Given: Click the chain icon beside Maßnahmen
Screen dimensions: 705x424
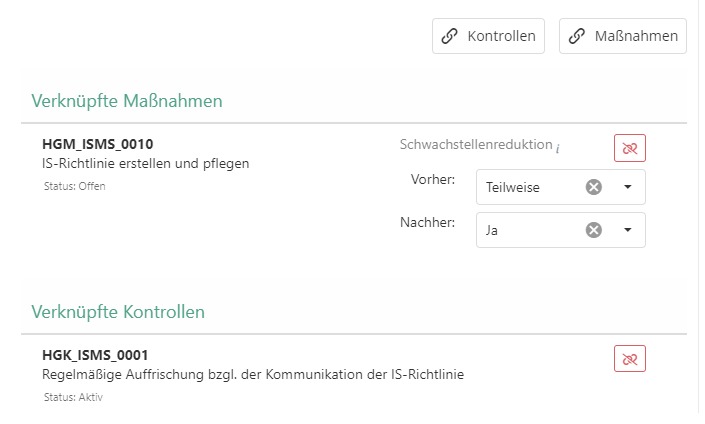Looking at the screenshot, I should pyautogui.click(x=577, y=36).
